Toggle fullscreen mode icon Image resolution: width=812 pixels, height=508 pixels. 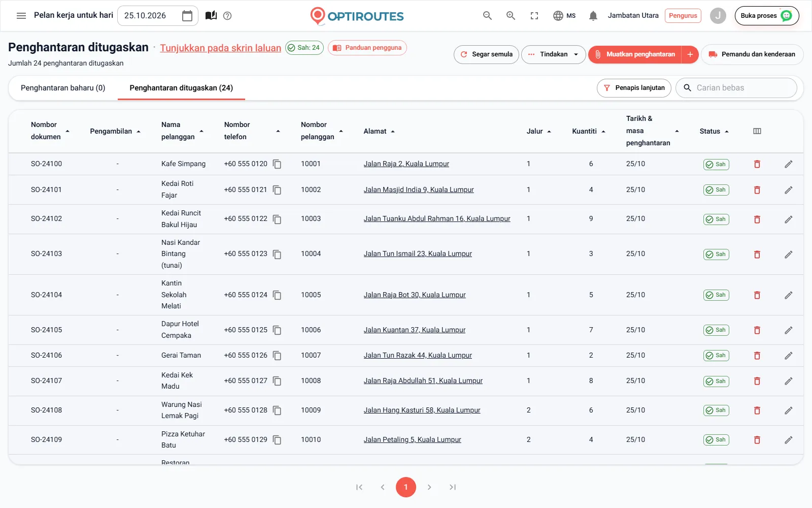pos(534,16)
